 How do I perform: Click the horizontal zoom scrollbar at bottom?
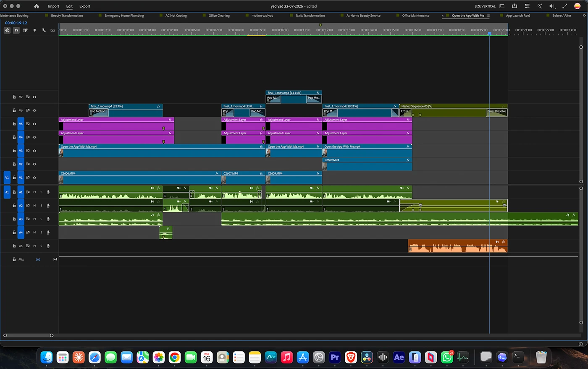[28, 335]
